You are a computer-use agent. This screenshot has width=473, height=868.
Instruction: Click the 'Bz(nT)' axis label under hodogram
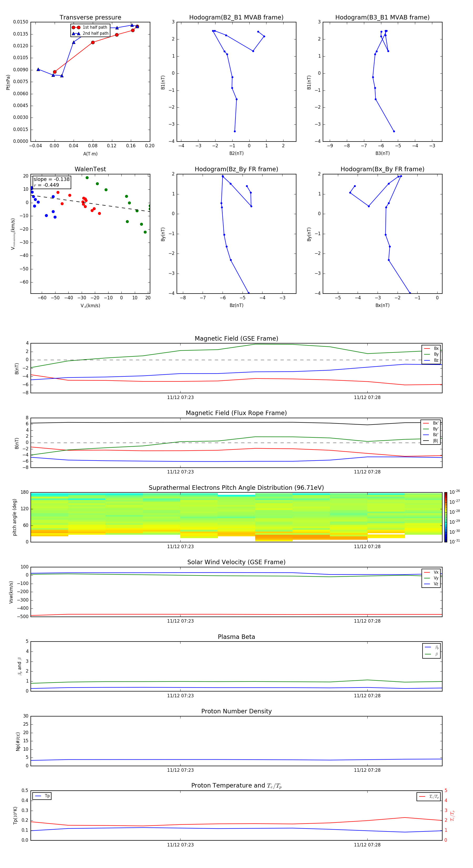pos(236,305)
